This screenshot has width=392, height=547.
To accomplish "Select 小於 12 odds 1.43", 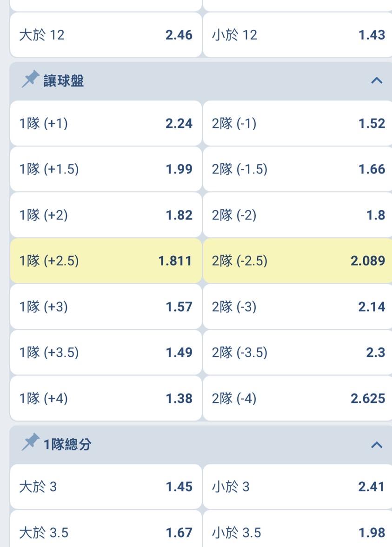I will (298, 35).
